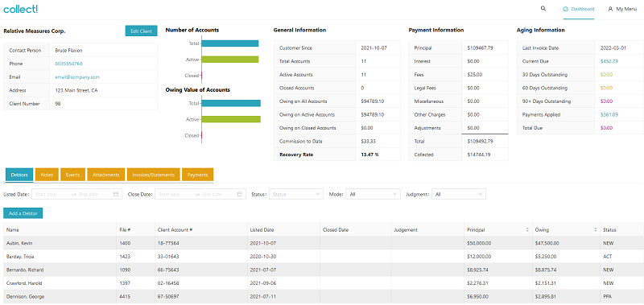The height and width of the screenshot is (305, 644).
Task: Select debtor Dennison, George
Action: click(x=25, y=296)
